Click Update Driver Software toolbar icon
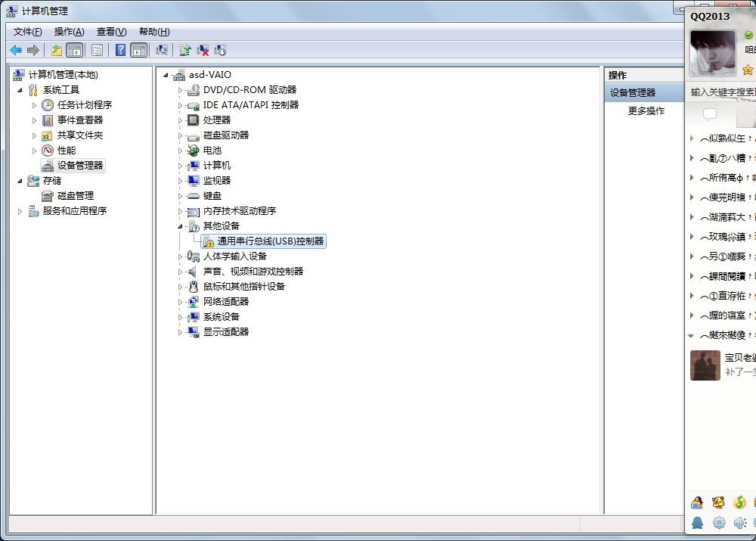Screen dimensions: 756x541 point(184,50)
